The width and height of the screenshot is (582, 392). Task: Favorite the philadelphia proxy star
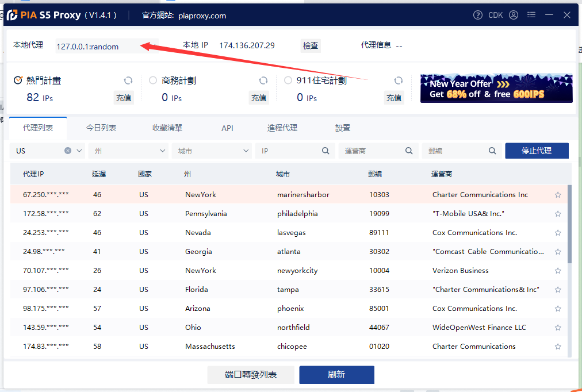[557, 214]
